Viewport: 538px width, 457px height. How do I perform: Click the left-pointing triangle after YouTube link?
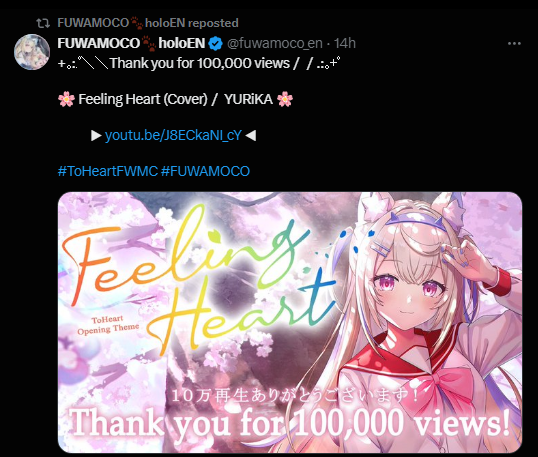(x=251, y=136)
